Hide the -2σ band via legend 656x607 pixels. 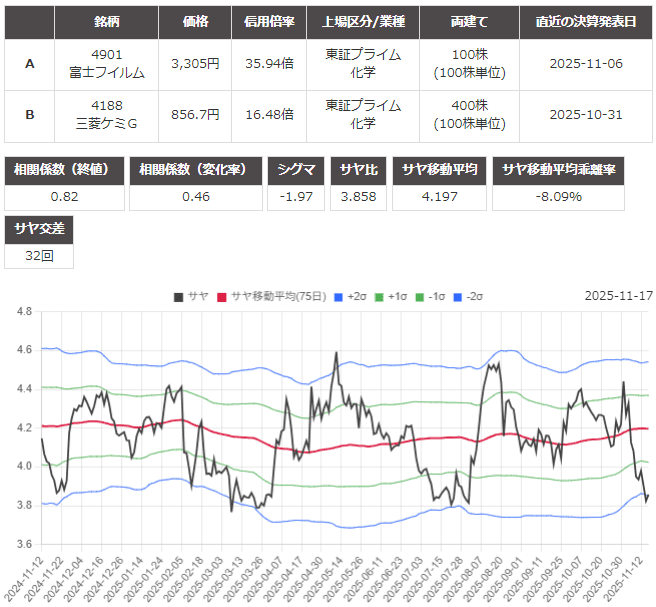469,296
